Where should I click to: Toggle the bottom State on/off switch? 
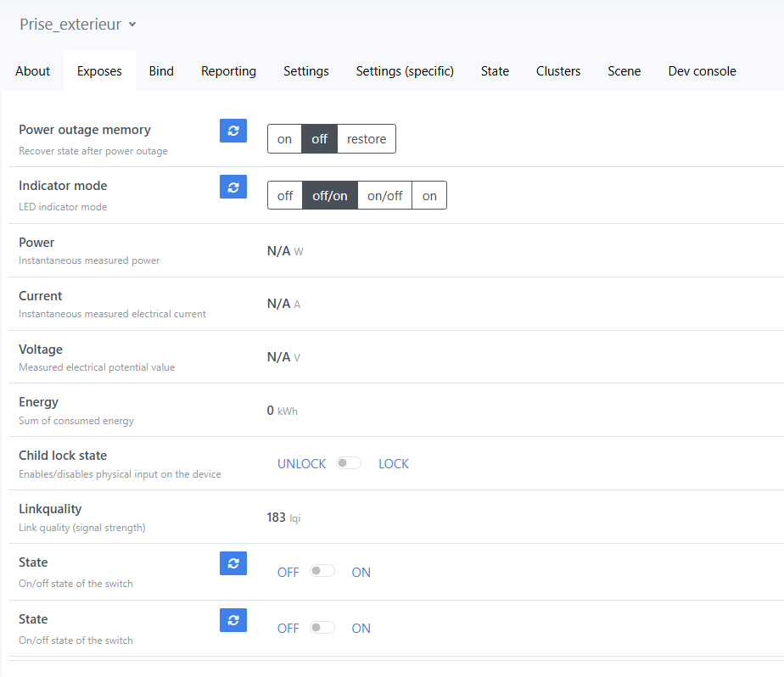click(322, 628)
